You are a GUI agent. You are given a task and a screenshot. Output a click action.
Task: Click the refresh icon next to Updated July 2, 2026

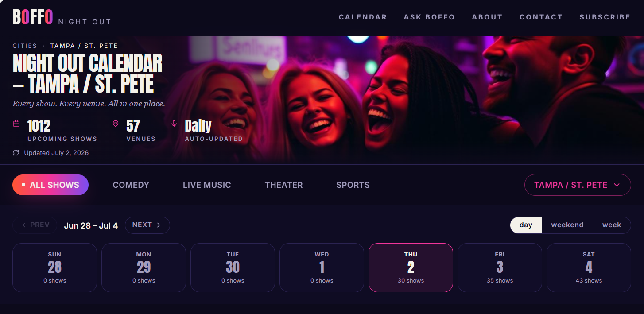(16, 153)
